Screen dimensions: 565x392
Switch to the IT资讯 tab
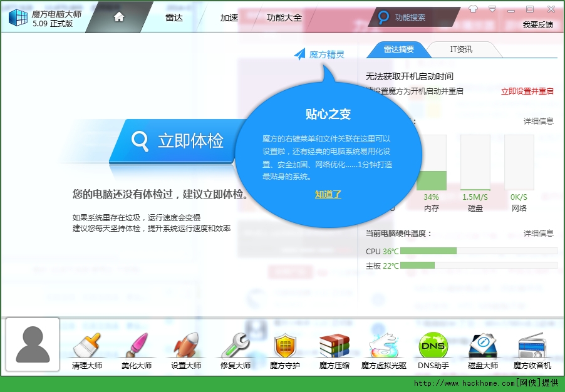pos(461,49)
